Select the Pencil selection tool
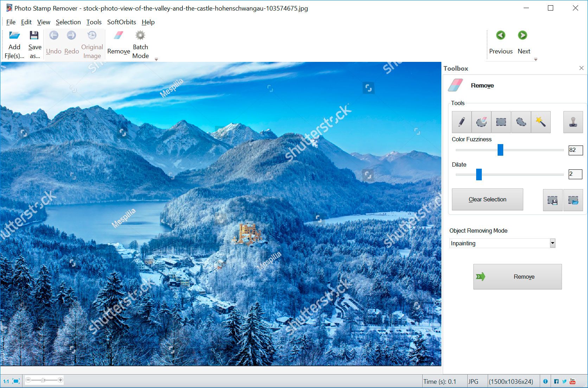 tap(461, 122)
